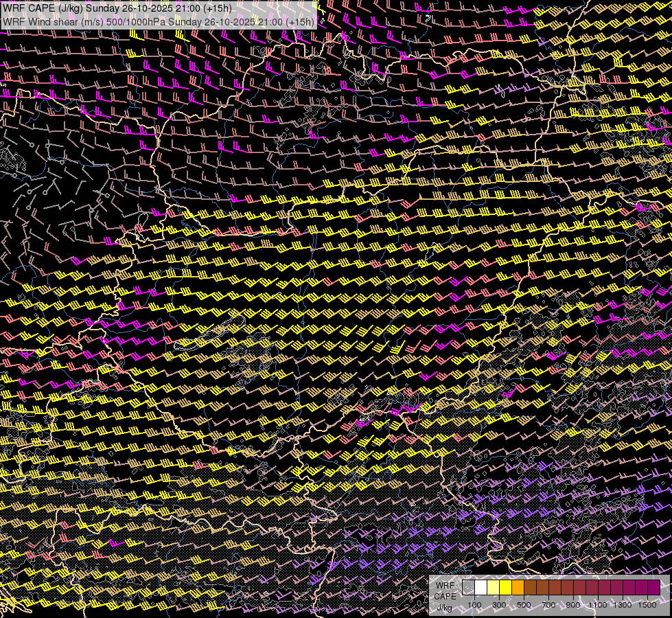The width and height of the screenshot is (672, 618).
Task: Click the legend value 1500
Action: 647,605
